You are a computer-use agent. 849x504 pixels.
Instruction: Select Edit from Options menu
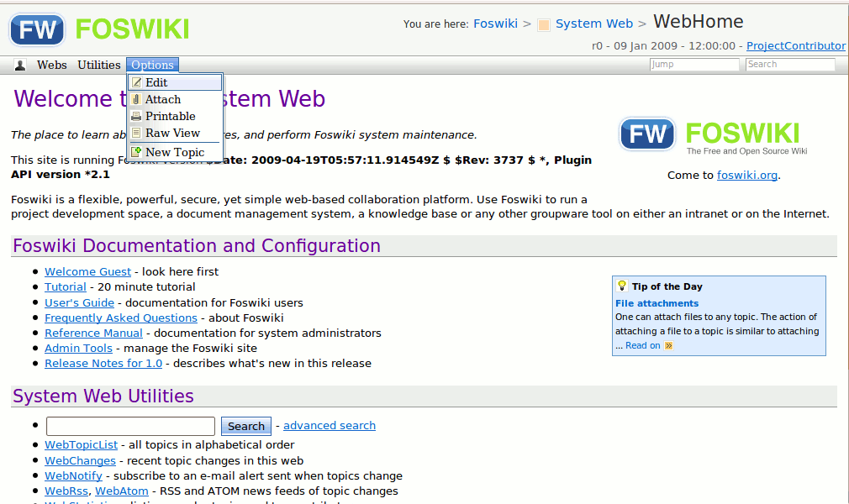click(175, 82)
